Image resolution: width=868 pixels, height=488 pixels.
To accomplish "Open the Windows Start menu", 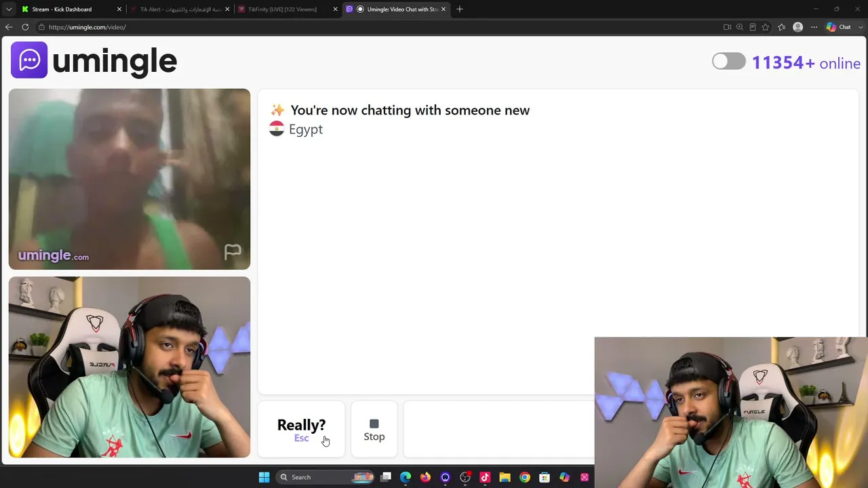I will tap(264, 477).
